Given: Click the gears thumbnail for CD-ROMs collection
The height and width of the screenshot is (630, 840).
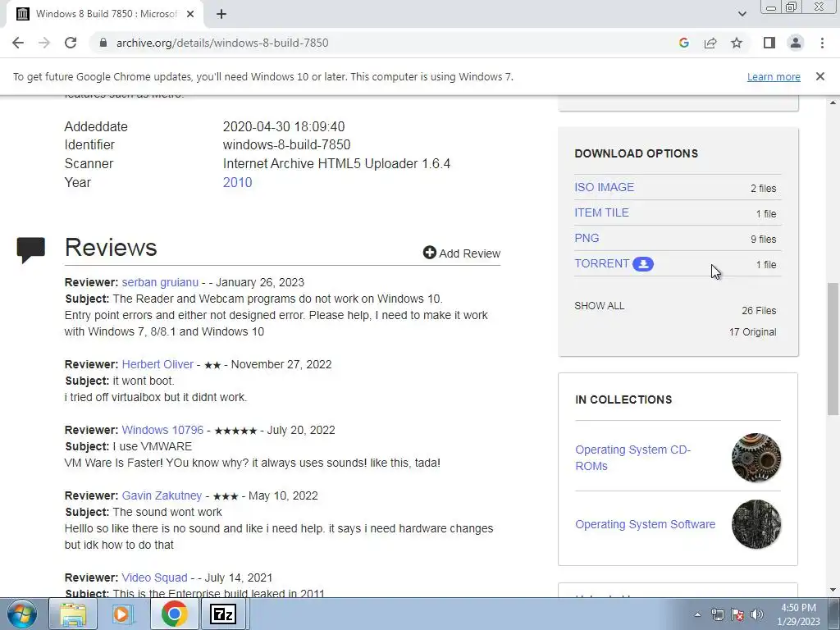Looking at the screenshot, I should pos(756,458).
